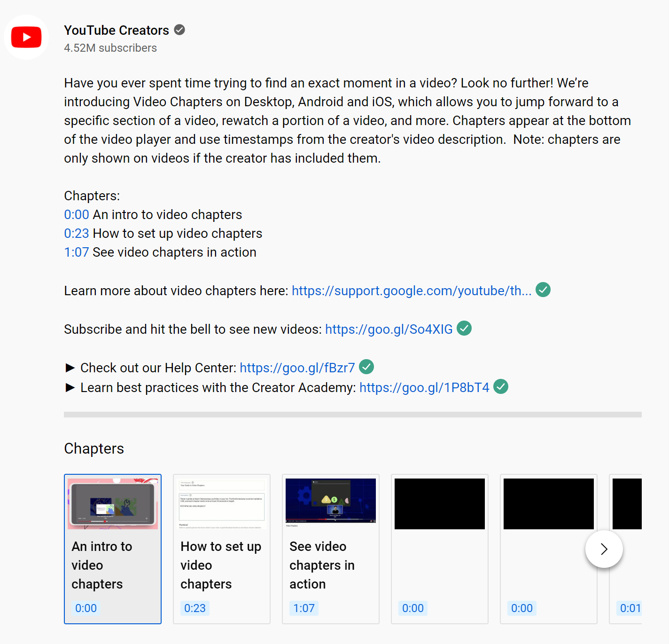Jump to 0:23 timestamp in description
The height and width of the screenshot is (644, 669).
tap(77, 233)
